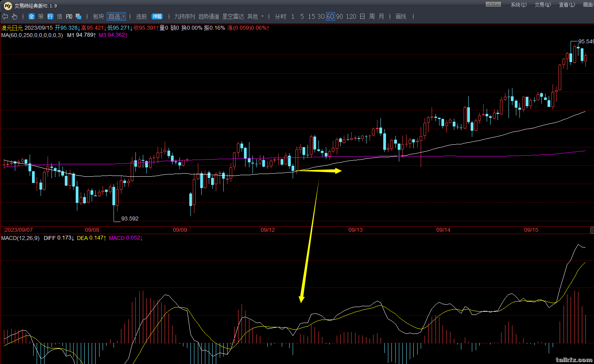Click the magenta MACD 0.052 value
Viewport: 594px width, 364px height.
tap(126, 238)
